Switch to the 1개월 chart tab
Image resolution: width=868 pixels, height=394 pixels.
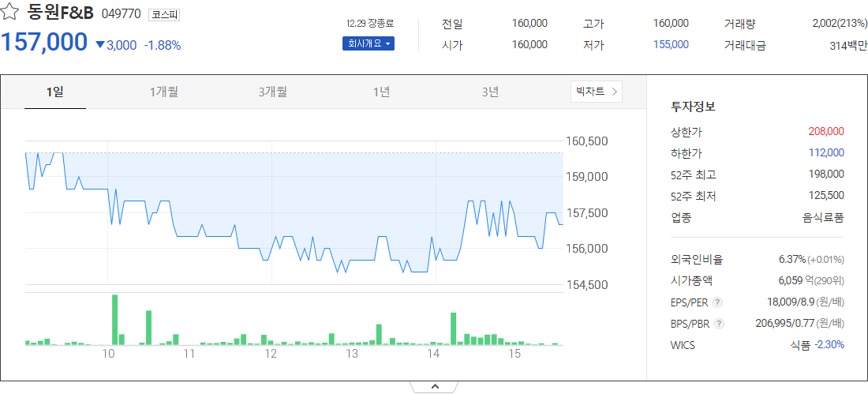(x=164, y=92)
